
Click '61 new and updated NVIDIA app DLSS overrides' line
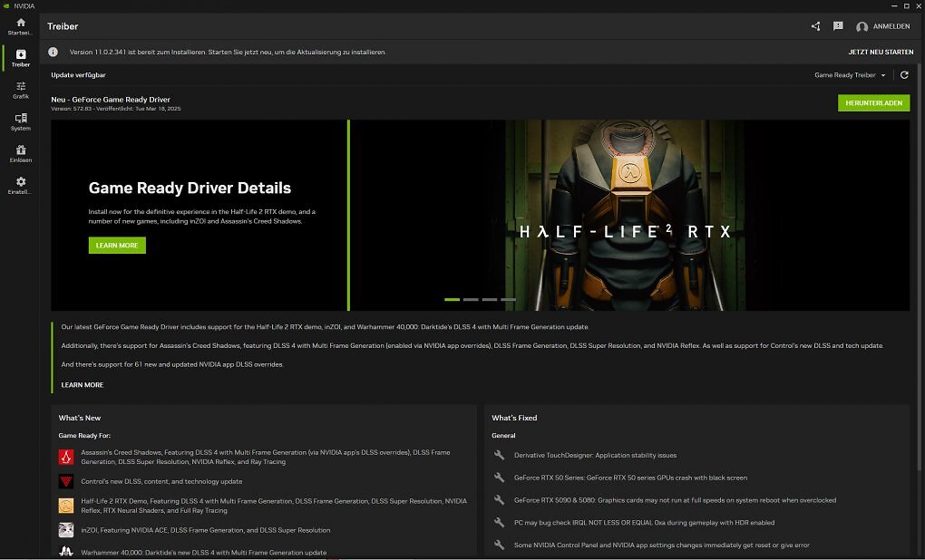click(x=172, y=365)
